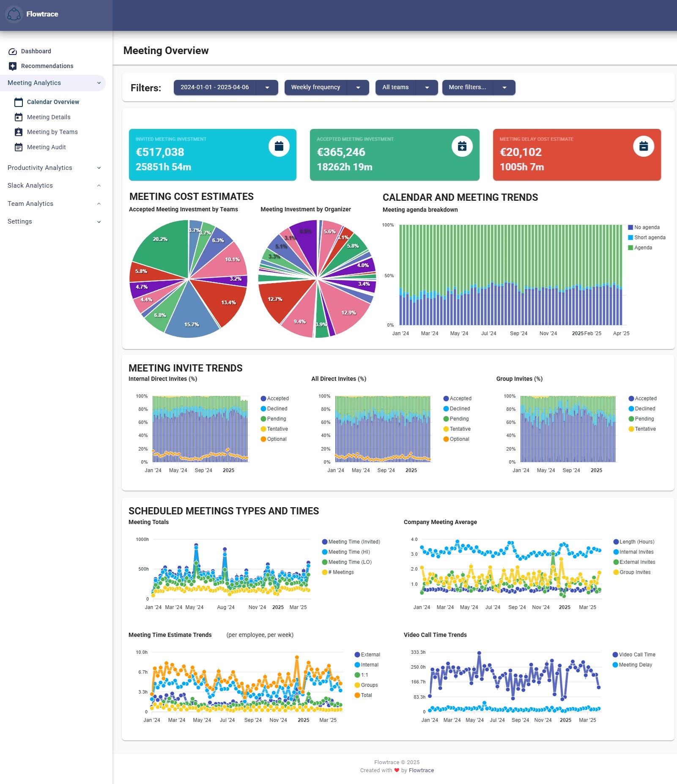Viewport: 677px width, 784px height.
Task: Click the Dashboard gauge icon
Action: (x=13, y=52)
